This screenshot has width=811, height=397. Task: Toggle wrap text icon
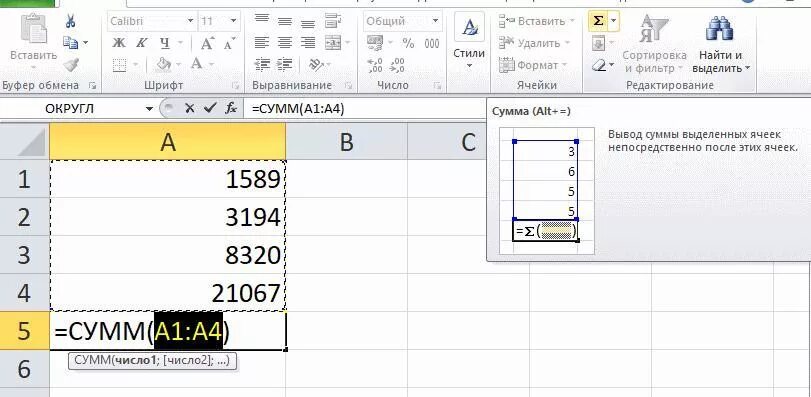click(x=333, y=21)
